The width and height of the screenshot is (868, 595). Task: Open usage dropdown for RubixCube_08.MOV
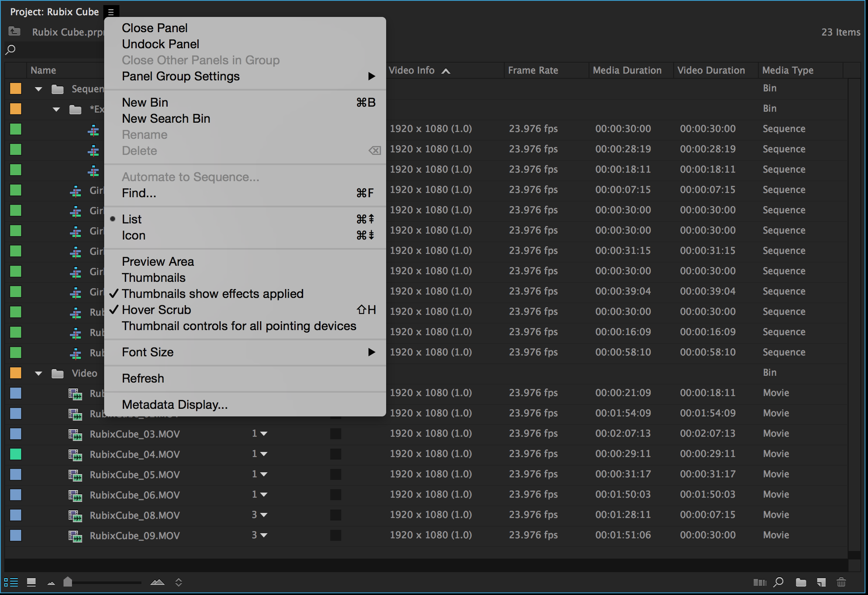pos(263,515)
